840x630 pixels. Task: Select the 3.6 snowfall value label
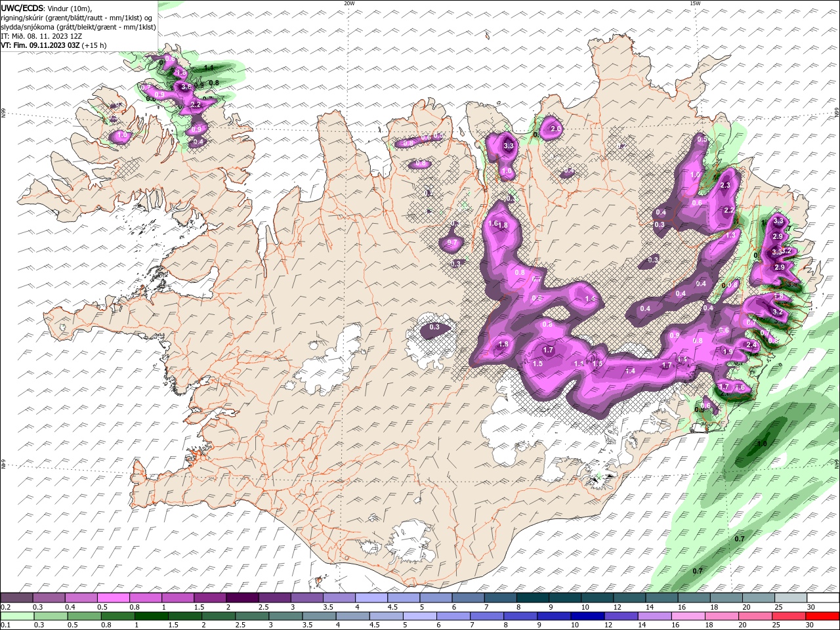186,87
